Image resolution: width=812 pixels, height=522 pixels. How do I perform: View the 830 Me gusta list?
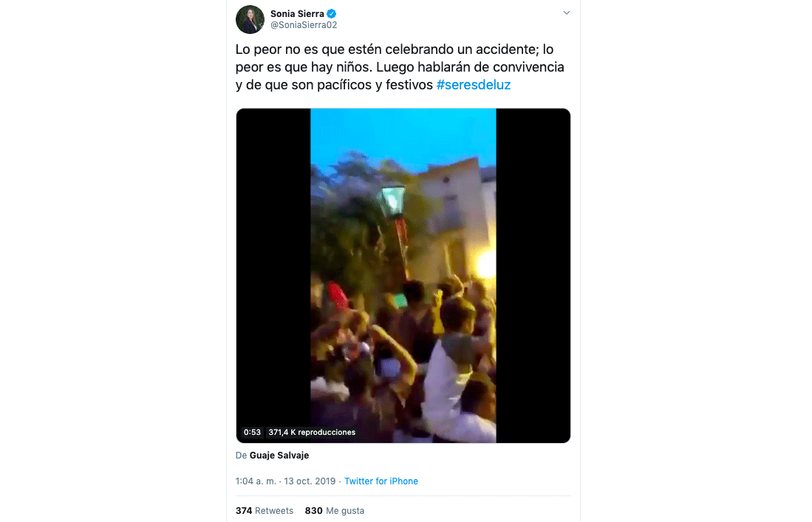tap(335, 511)
